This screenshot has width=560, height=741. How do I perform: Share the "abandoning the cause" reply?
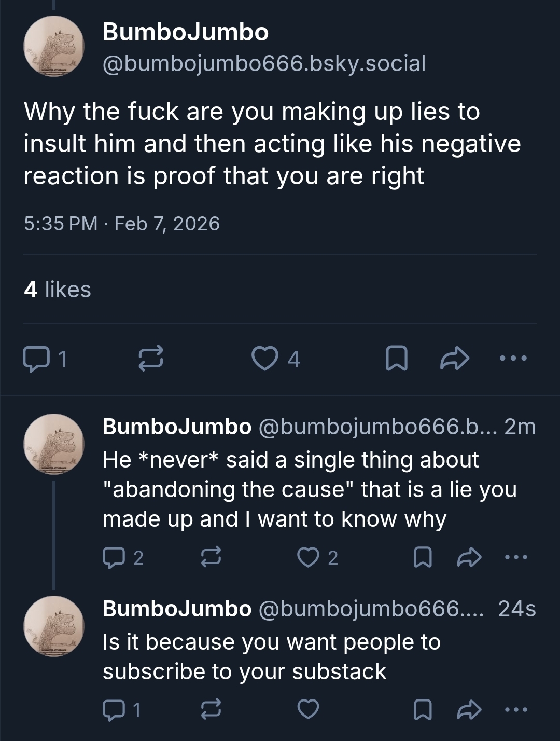pyautogui.click(x=469, y=557)
